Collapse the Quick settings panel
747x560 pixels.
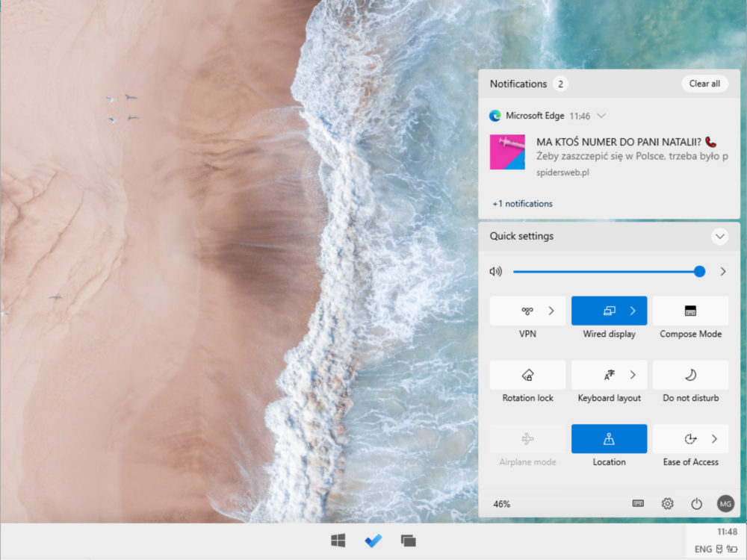(720, 236)
